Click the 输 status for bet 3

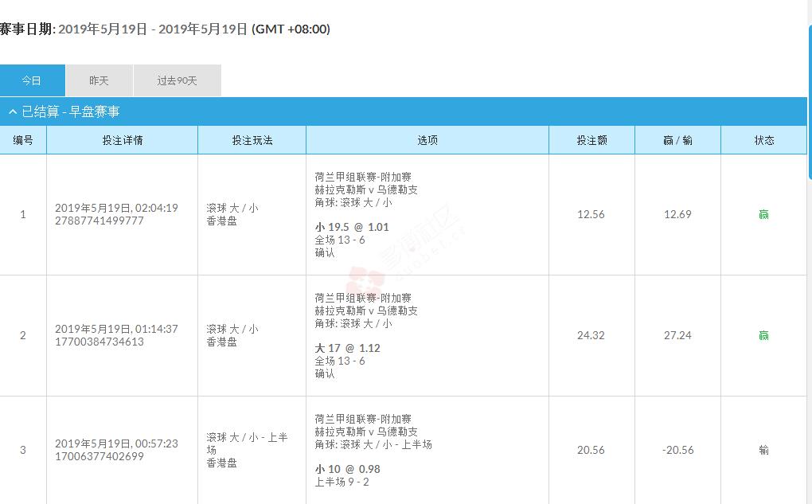[x=763, y=450]
